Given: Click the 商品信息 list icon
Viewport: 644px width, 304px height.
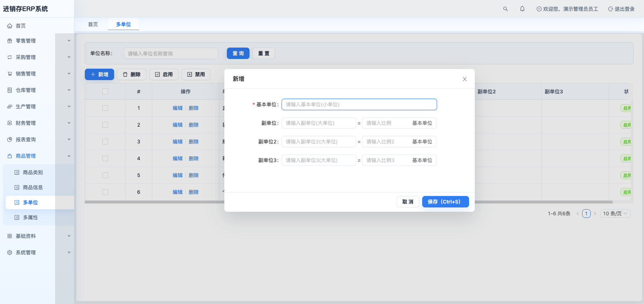Looking at the screenshot, I should pyautogui.click(x=17, y=187).
